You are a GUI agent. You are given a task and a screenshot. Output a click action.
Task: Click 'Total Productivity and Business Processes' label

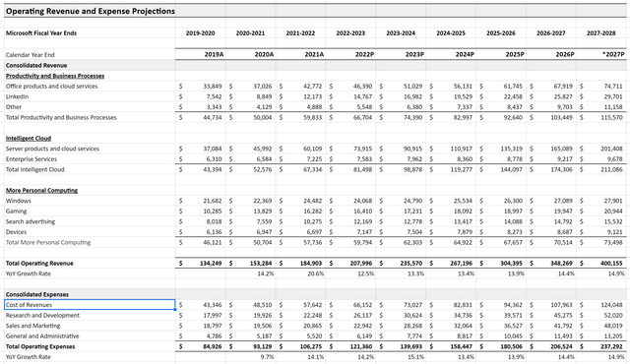point(61,118)
